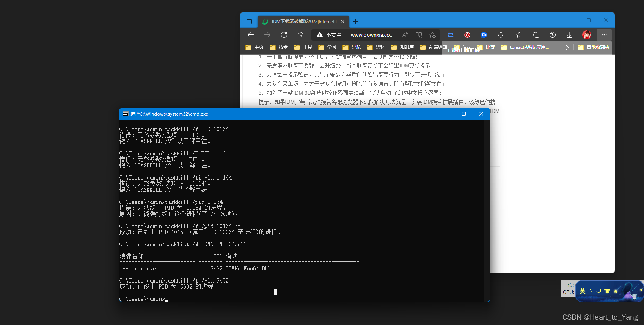This screenshot has width=644, height=325.
Task: Refresh the downxia page
Action: click(x=284, y=35)
